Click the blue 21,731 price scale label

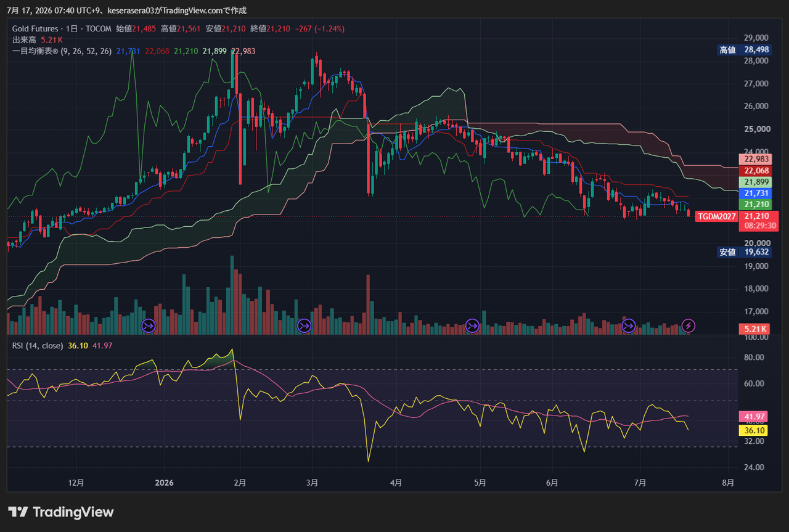click(755, 194)
